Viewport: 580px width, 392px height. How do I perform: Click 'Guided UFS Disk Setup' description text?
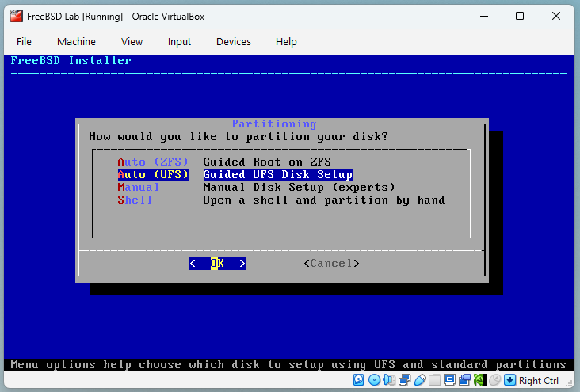[278, 174]
